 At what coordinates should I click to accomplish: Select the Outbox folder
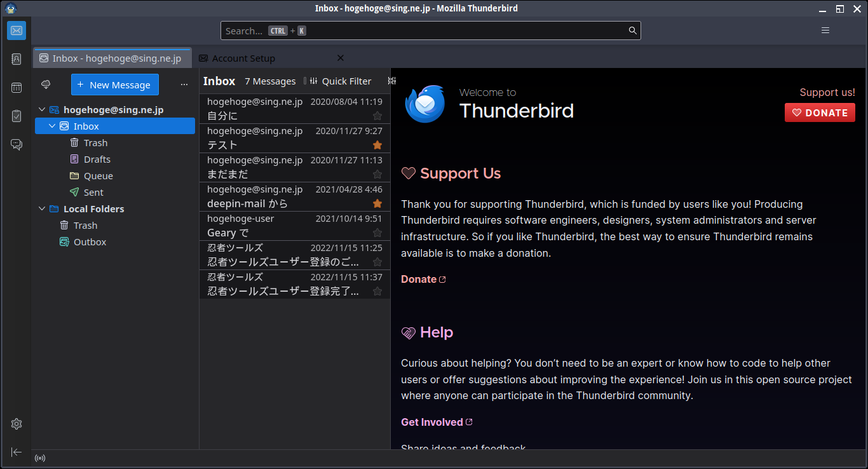(115, 242)
